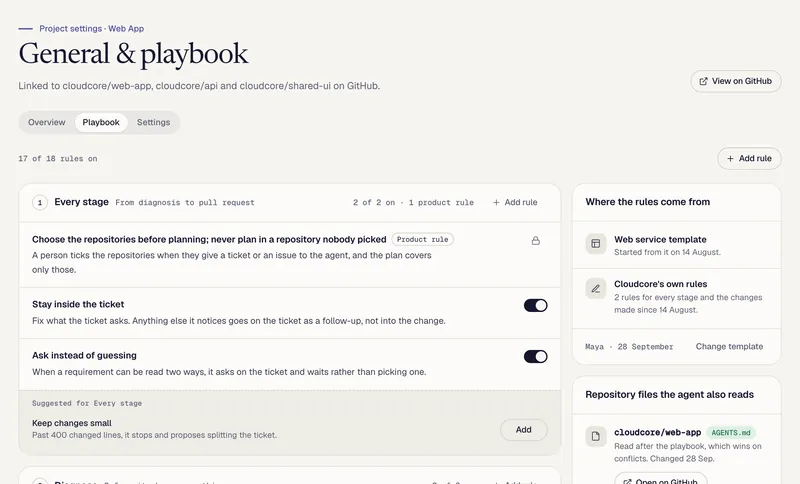
Task: Click the Product rule badge
Action: pyautogui.click(x=422, y=239)
